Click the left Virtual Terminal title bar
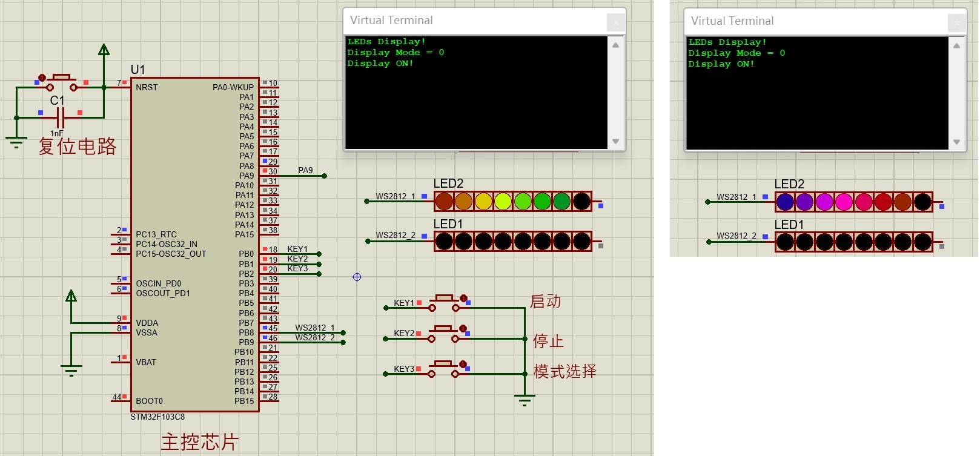 (472, 21)
